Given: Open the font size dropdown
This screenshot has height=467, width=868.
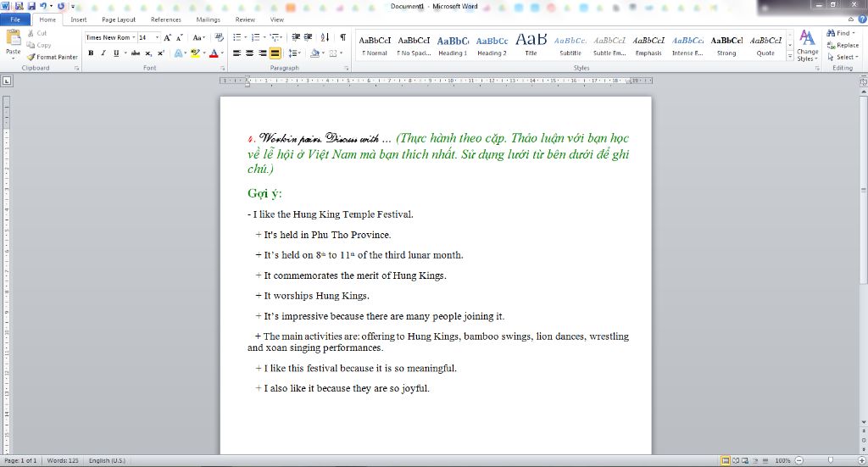Looking at the screenshot, I should [x=157, y=37].
